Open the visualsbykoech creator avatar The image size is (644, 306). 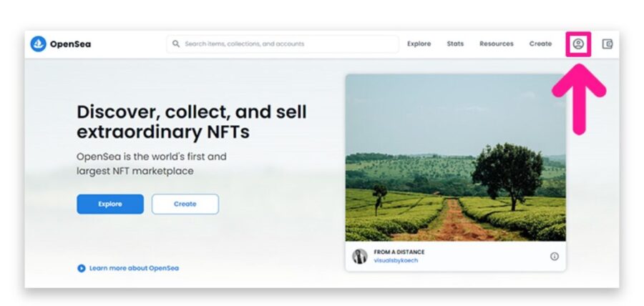click(360, 257)
